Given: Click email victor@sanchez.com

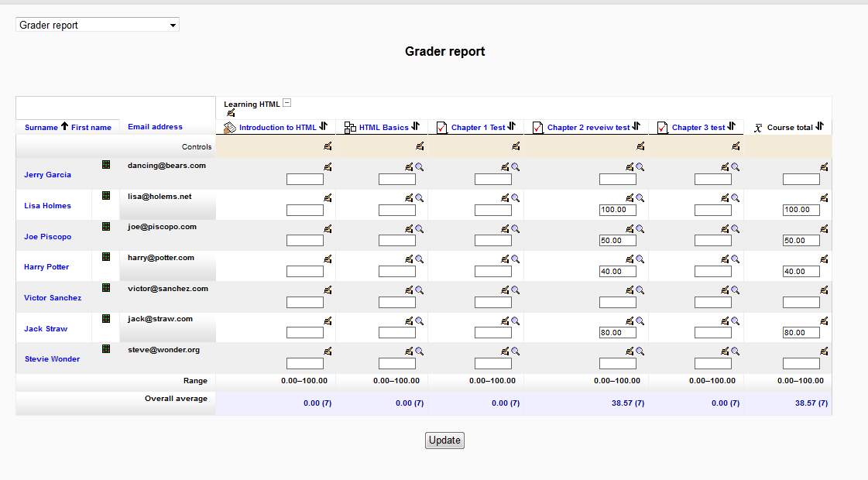Looking at the screenshot, I should pos(168,289).
